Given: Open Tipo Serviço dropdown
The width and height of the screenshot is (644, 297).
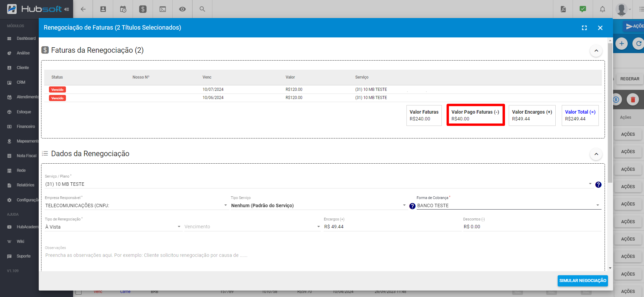Looking at the screenshot, I should coord(319,205).
